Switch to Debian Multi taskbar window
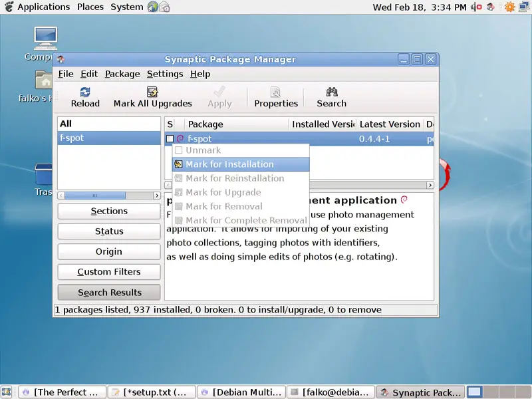 (x=241, y=392)
